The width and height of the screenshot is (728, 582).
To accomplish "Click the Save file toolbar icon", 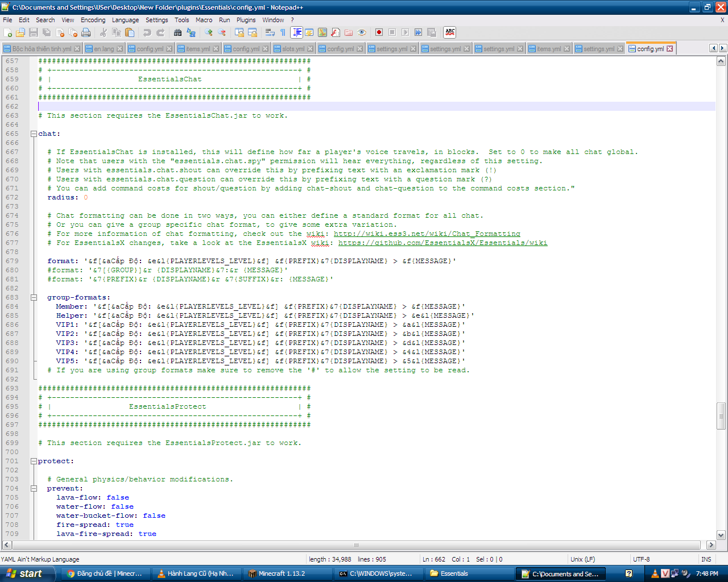I will [34, 33].
